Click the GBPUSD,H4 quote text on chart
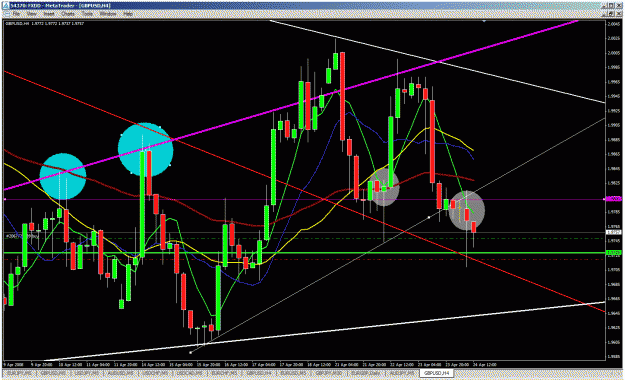625x380 pixels. tap(45, 24)
